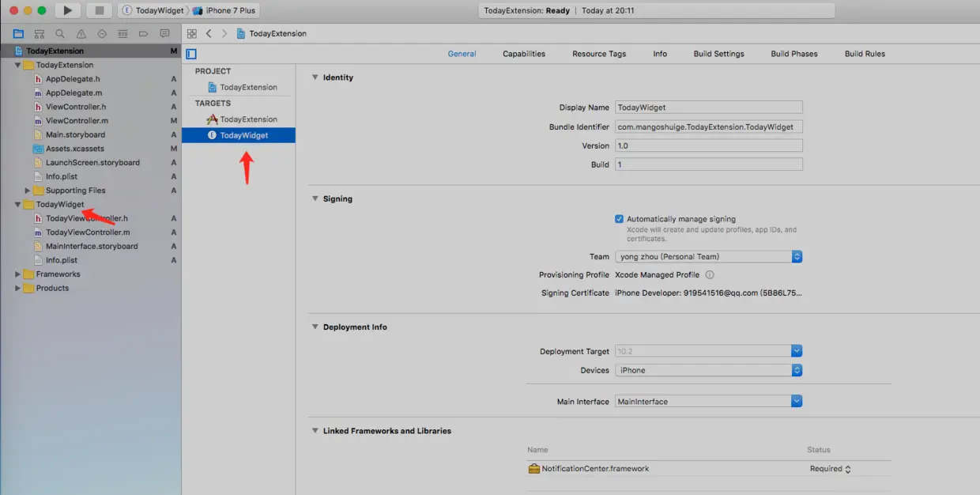Collapse the Deployment Info section
980x495 pixels.
[315, 327]
